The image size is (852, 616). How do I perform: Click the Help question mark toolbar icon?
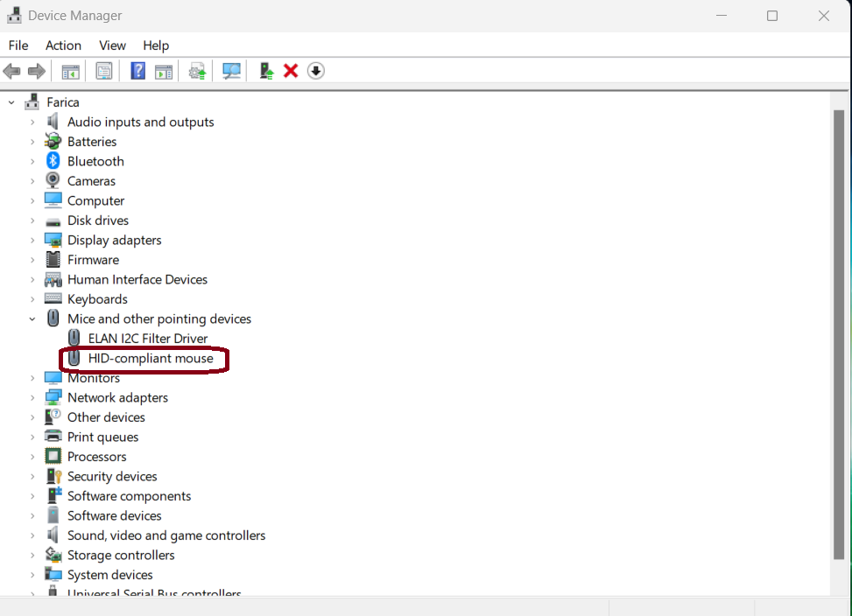(x=137, y=71)
